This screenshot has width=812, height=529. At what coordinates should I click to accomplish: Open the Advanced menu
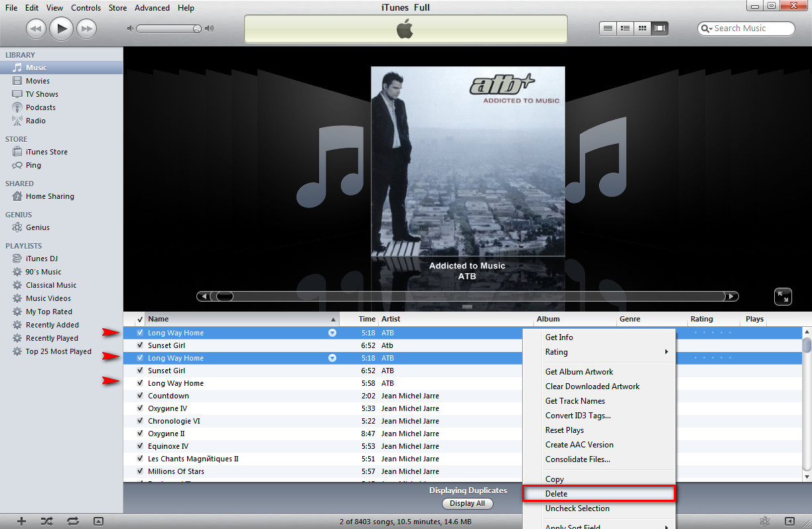[x=152, y=8]
